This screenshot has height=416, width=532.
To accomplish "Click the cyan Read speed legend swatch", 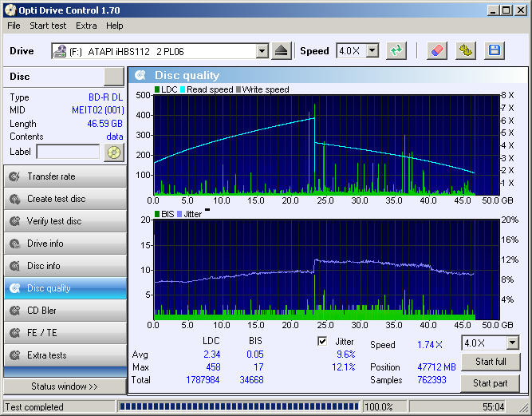I will point(183,89).
